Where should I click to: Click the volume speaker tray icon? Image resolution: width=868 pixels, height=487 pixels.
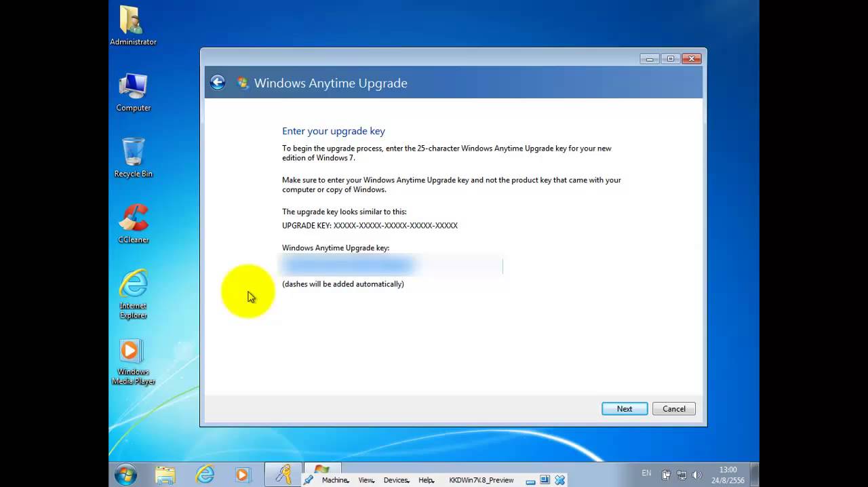pos(696,475)
